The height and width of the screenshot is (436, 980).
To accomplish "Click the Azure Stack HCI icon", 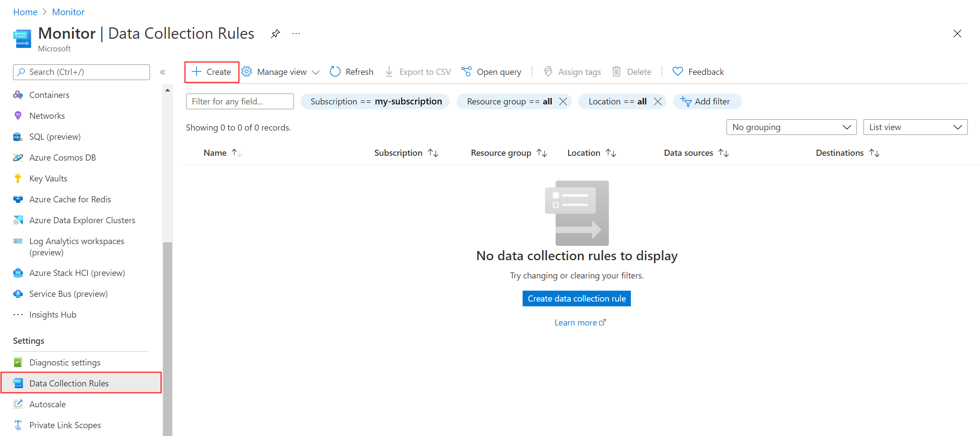I will point(18,273).
